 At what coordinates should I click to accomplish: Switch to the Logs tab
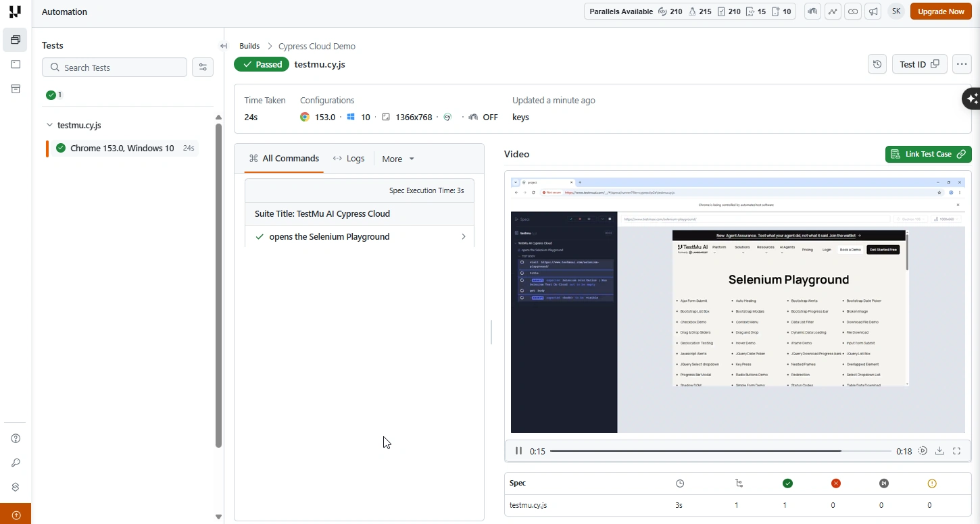[349, 158]
